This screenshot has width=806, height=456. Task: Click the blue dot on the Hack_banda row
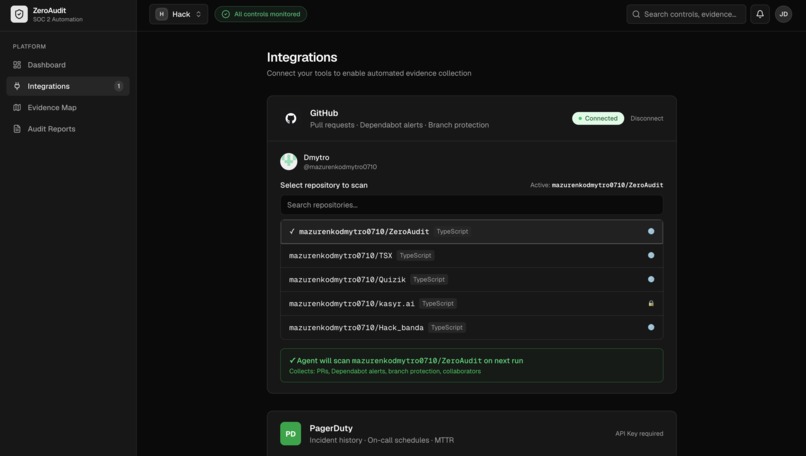tap(651, 327)
